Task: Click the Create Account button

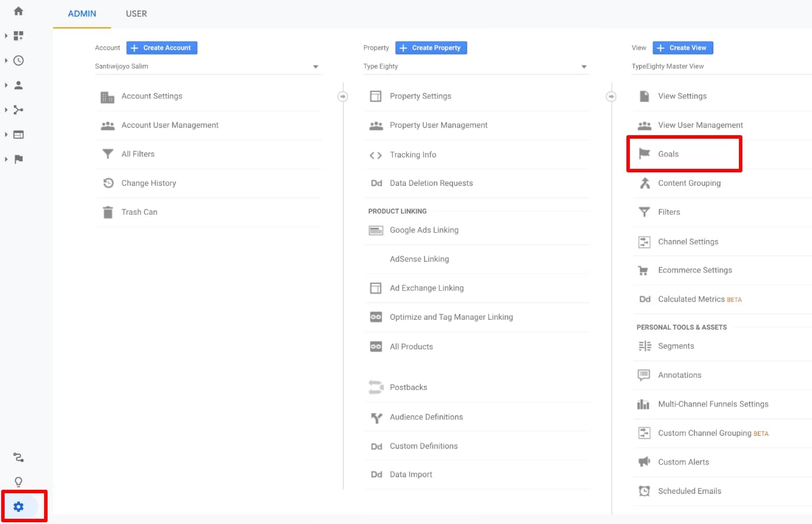Action: click(162, 48)
